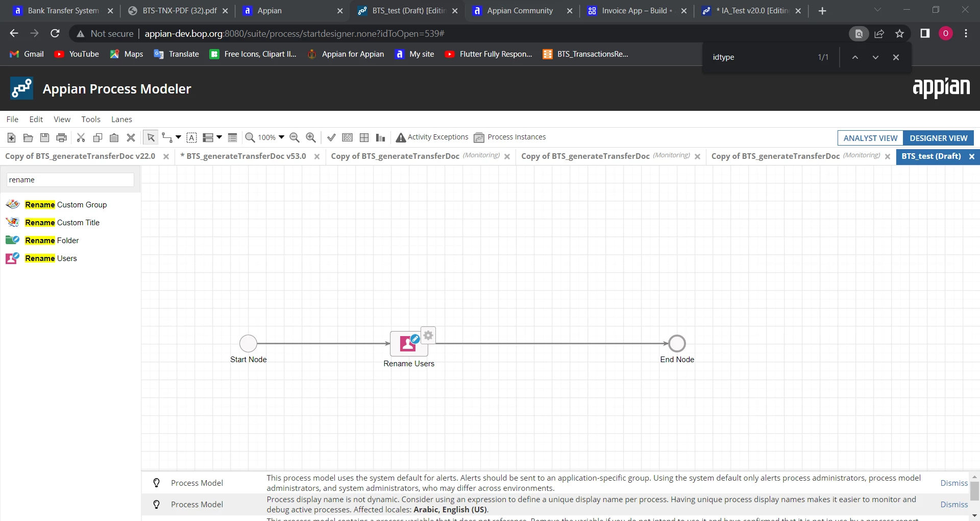The height and width of the screenshot is (521, 980).
Task: Close the BTS_test (Draft) modeler tab
Action: [972, 156]
